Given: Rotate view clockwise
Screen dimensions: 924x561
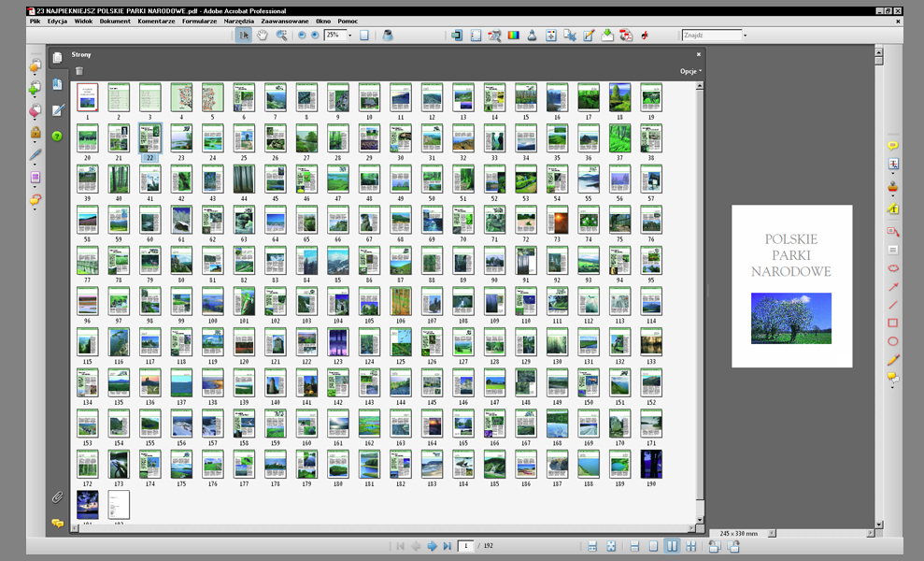Looking at the screenshot, I should click(733, 546).
